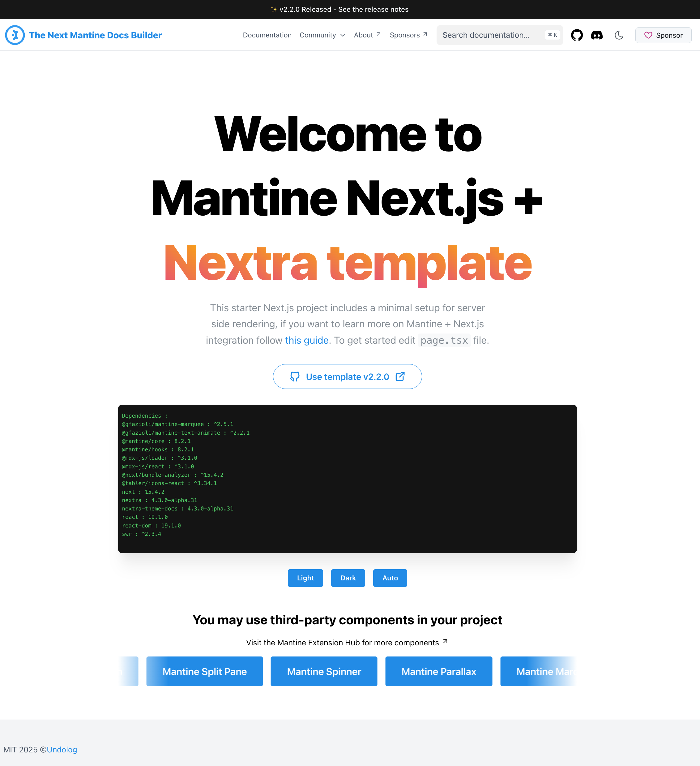
Task: Click the v2.2.0 release notes banner
Action: (x=339, y=10)
